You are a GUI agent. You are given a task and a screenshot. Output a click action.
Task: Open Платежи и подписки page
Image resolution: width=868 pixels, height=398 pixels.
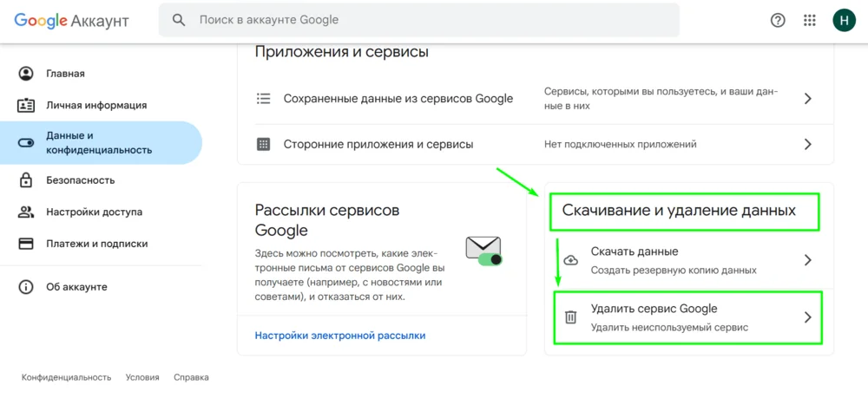point(96,244)
